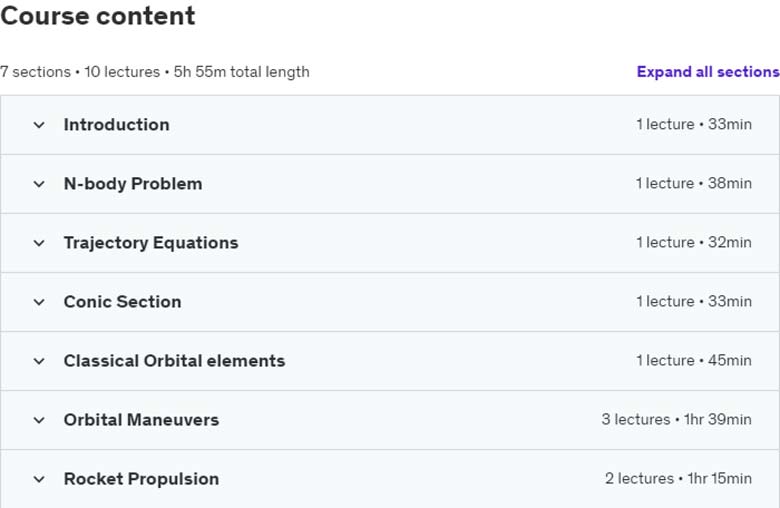780x508 pixels.
Task: Open the Orbital Maneuvers section title
Action: point(141,420)
